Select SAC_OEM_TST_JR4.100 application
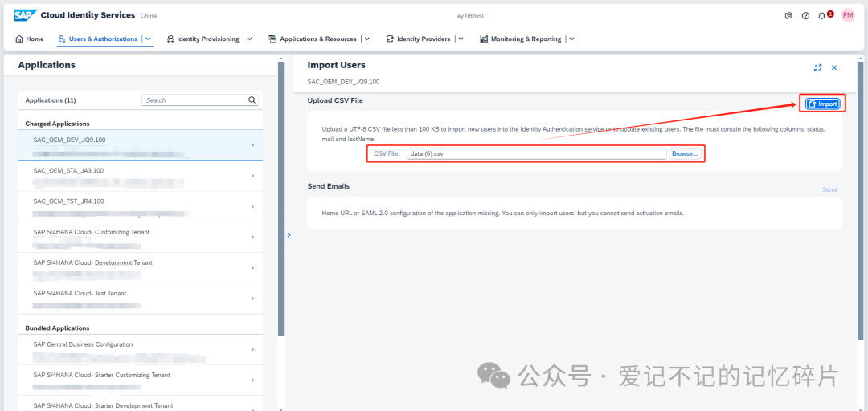The image size is (868, 411). point(140,207)
